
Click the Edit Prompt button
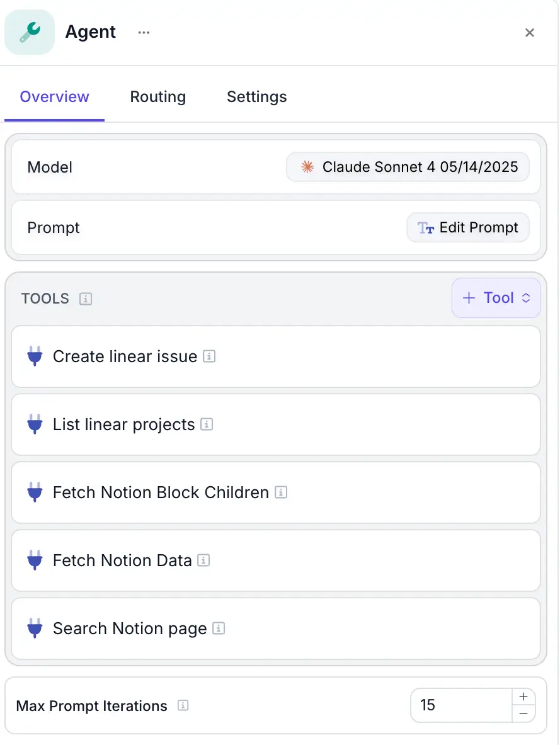point(468,227)
